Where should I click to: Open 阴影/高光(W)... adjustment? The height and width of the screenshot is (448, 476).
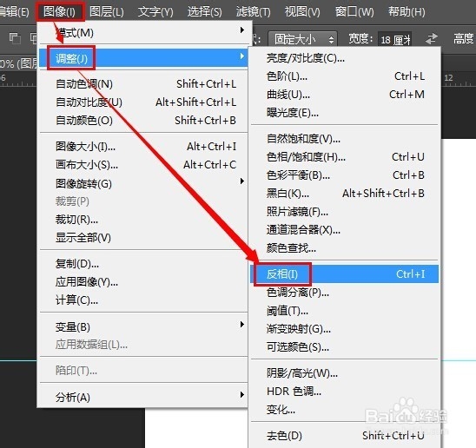(x=345, y=373)
